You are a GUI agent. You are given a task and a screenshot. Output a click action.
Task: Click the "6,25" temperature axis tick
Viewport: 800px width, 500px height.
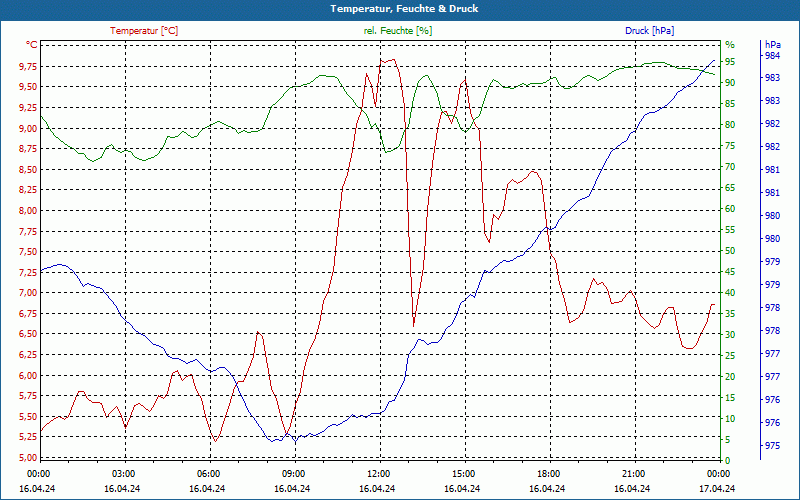click(29, 355)
